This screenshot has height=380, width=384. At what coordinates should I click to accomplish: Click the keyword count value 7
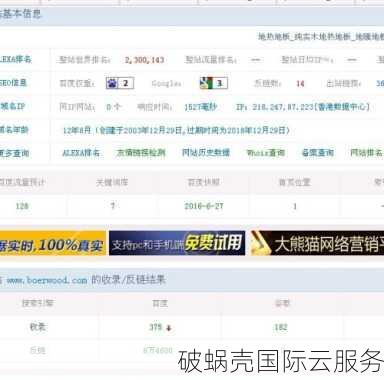113,206
